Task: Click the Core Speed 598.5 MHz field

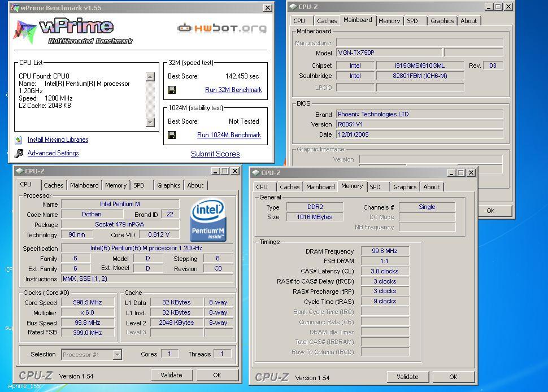Action: (88, 303)
